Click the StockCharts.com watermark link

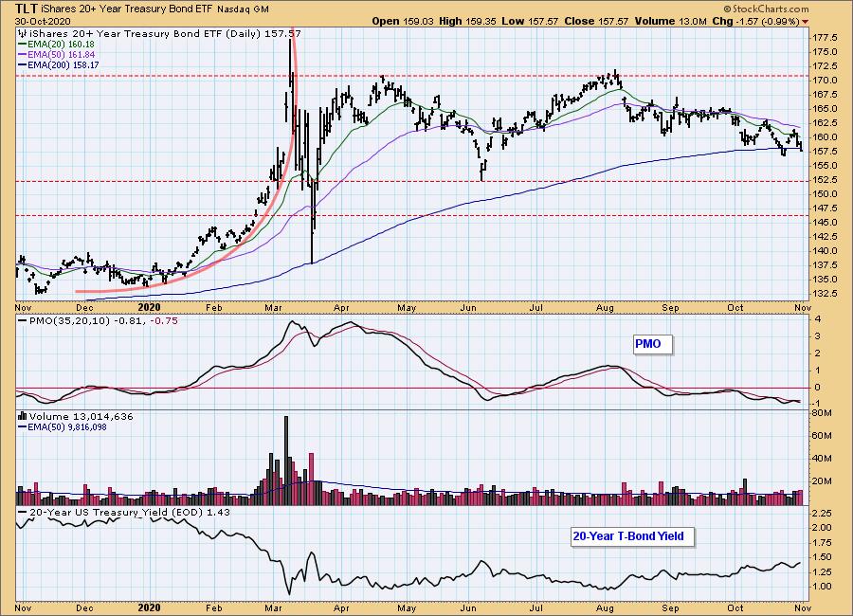pyautogui.click(x=766, y=9)
